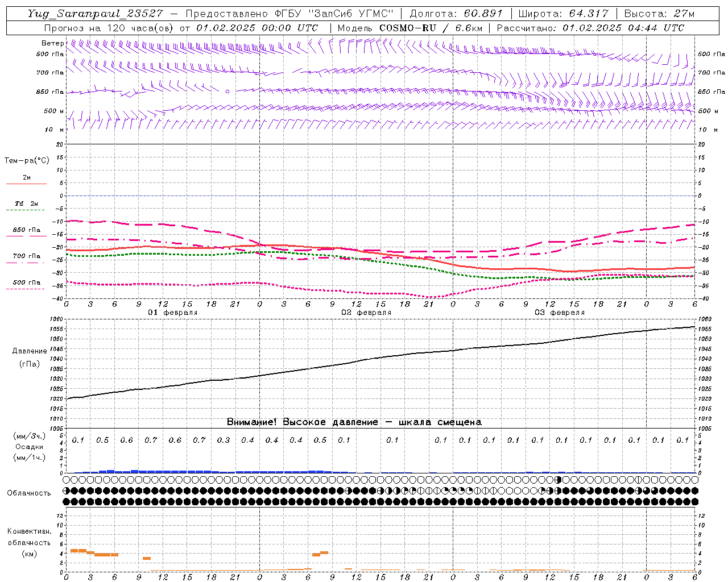Select the "Долгота: 60.891" header value
Viewport: 728px width, 582px height.
click(456, 14)
